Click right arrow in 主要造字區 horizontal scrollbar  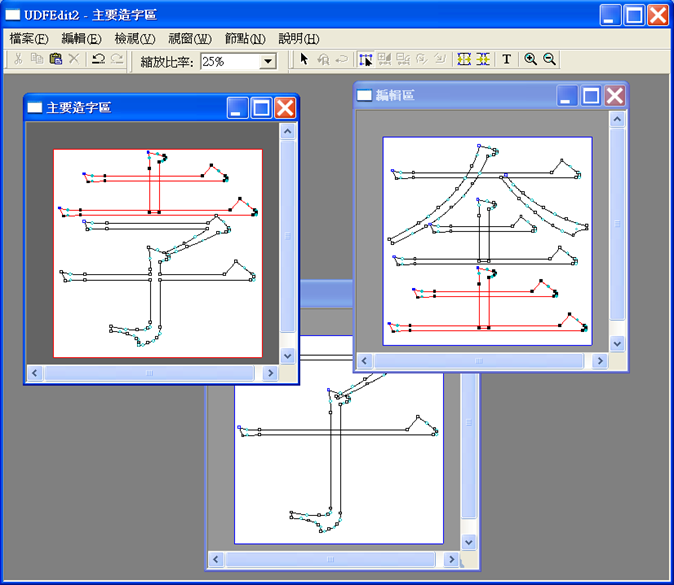click(x=270, y=373)
